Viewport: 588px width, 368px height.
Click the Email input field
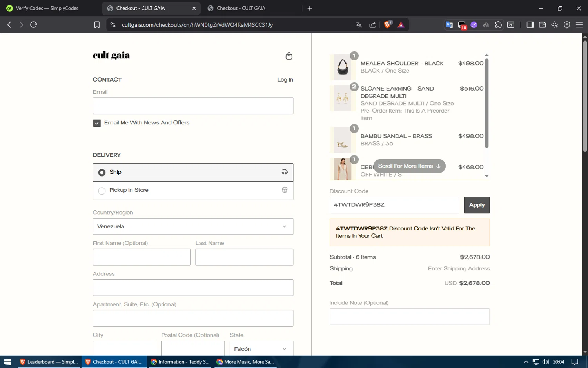(193, 106)
